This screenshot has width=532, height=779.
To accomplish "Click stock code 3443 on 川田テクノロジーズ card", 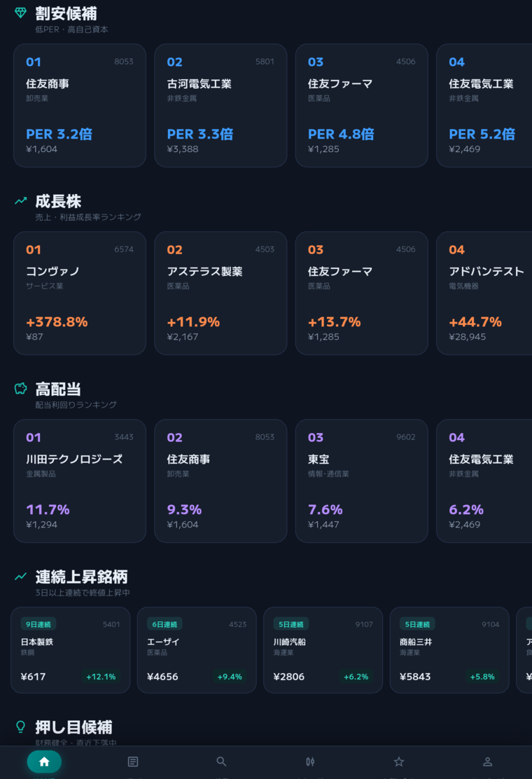I will click(124, 437).
